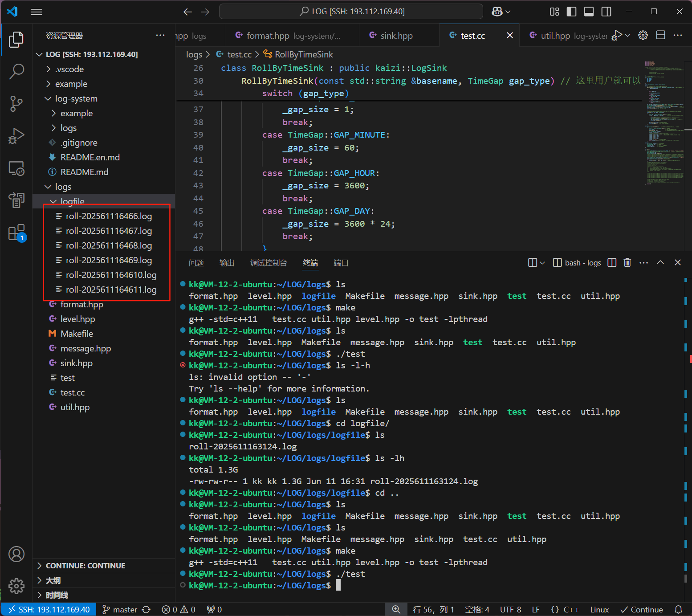Expand the 时间线 timeline section
The image size is (692, 616).
click(x=104, y=595)
